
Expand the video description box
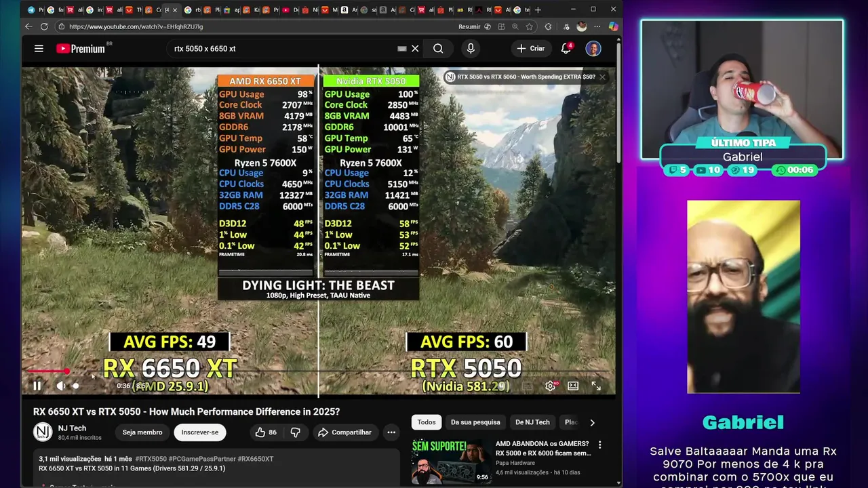pos(217,468)
